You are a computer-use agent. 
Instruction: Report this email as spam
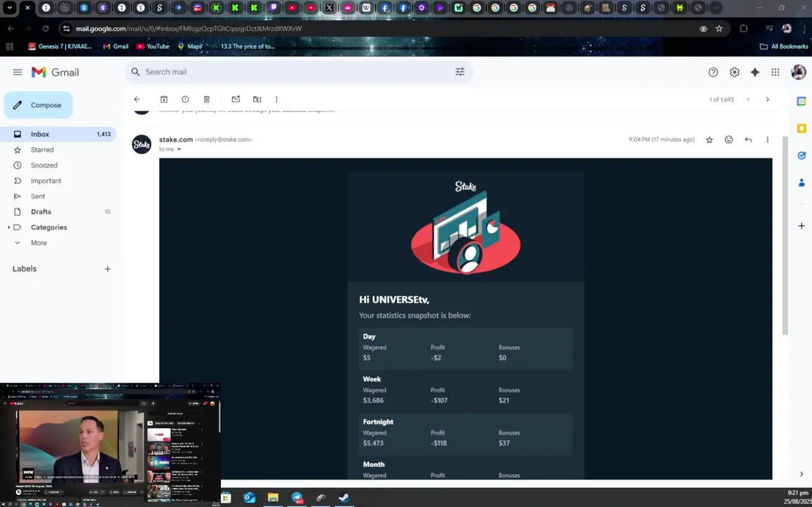[185, 99]
